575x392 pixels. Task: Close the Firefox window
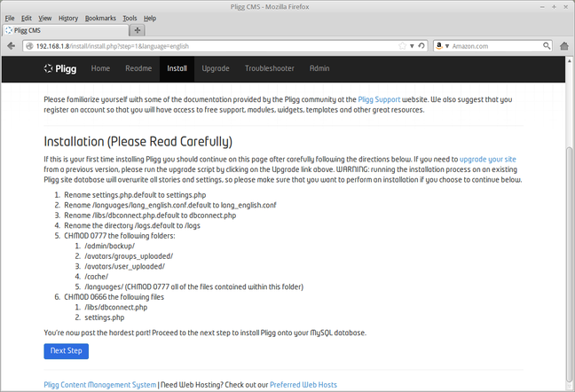(x=565, y=7)
